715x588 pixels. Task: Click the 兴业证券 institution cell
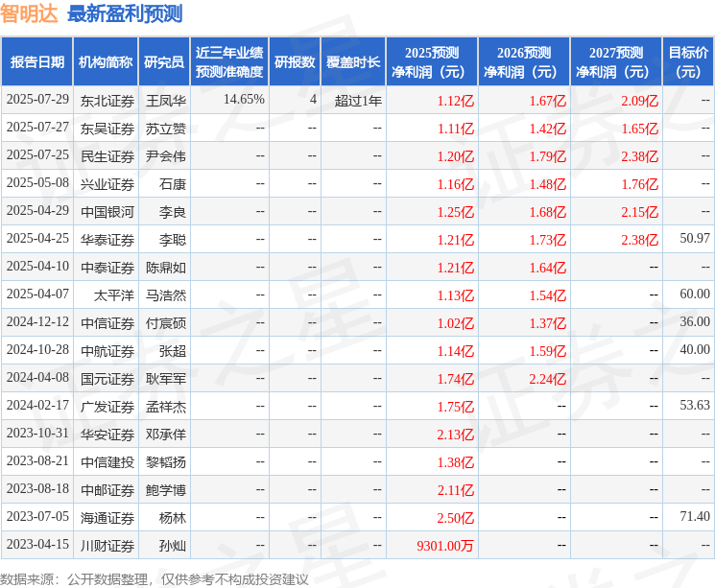click(x=107, y=184)
